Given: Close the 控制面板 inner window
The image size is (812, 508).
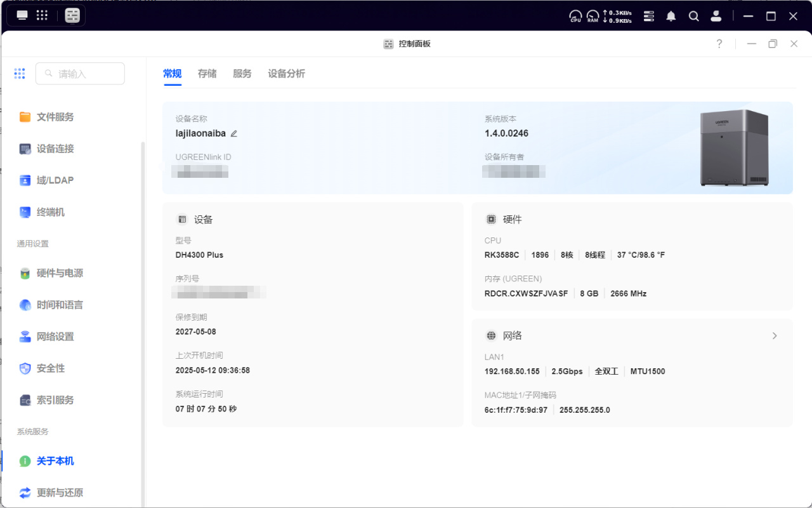Looking at the screenshot, I should (794, 44).
